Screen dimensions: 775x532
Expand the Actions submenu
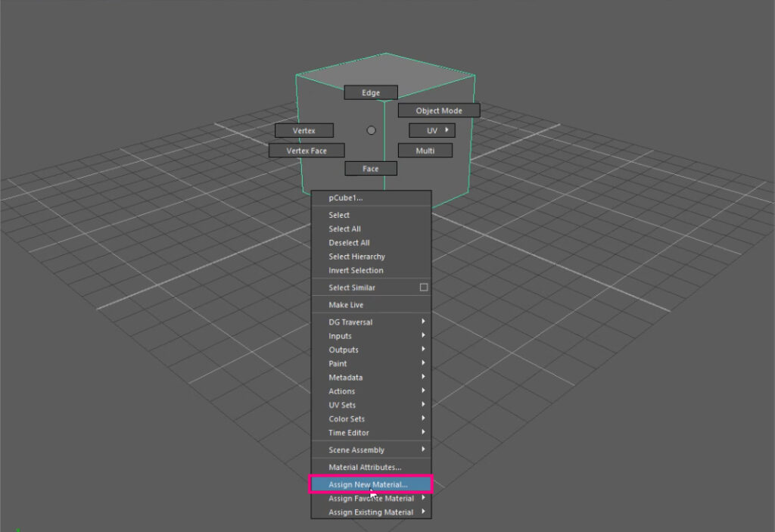click(371, 391)
